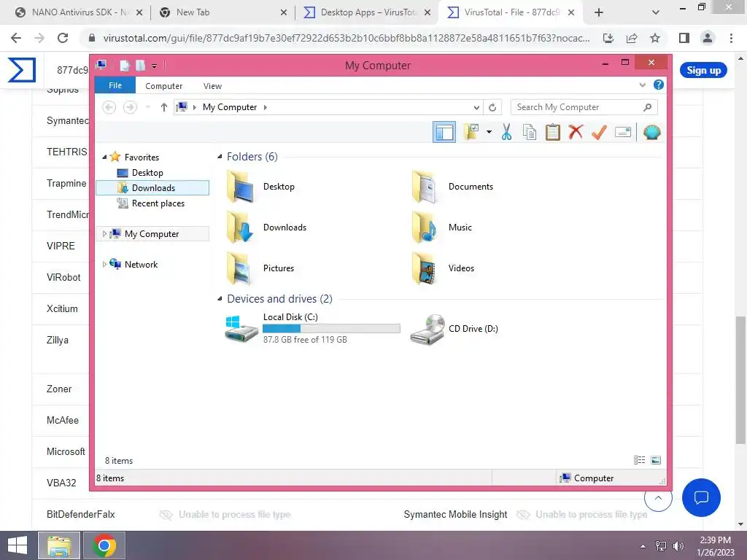Click the red X Delete icon

coord(576,132)
